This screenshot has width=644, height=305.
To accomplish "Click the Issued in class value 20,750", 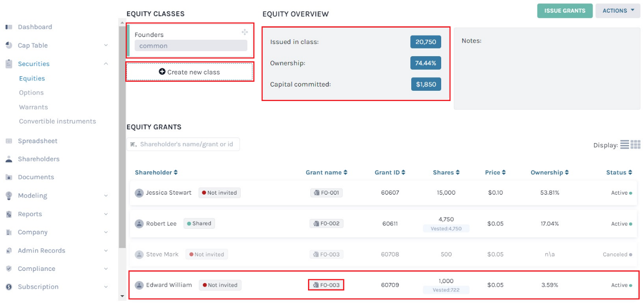I will coord(426,42).
